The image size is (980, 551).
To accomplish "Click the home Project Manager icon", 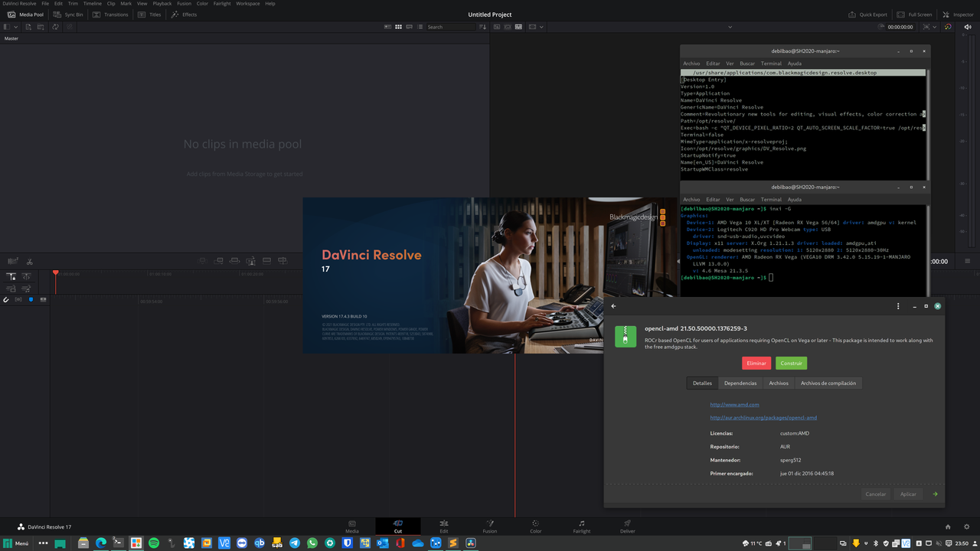I will (948, 527).
